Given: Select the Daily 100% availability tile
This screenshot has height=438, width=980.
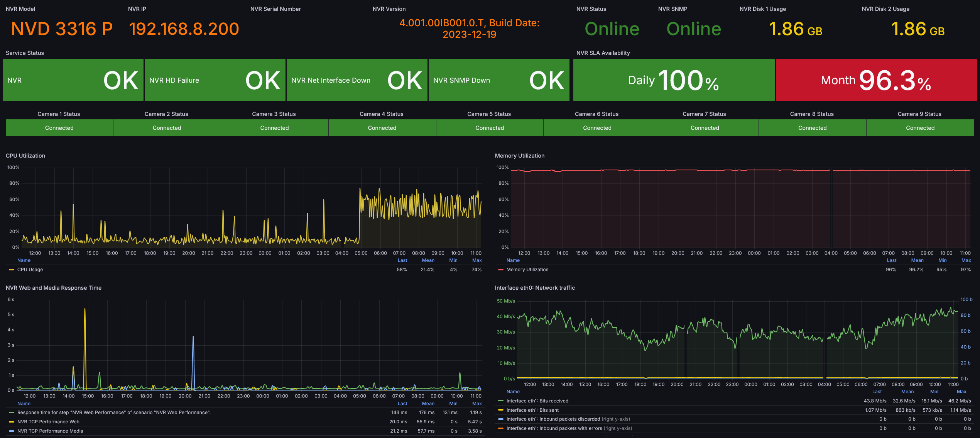Looking at the screenshot, I should (x=673, y=80).
